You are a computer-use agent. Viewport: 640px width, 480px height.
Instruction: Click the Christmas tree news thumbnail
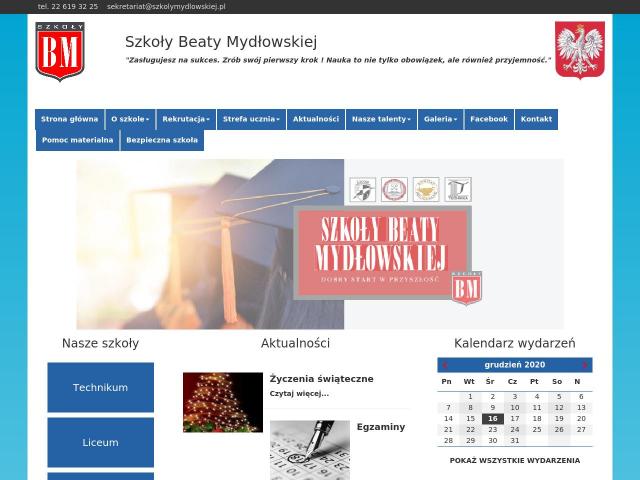223,402
